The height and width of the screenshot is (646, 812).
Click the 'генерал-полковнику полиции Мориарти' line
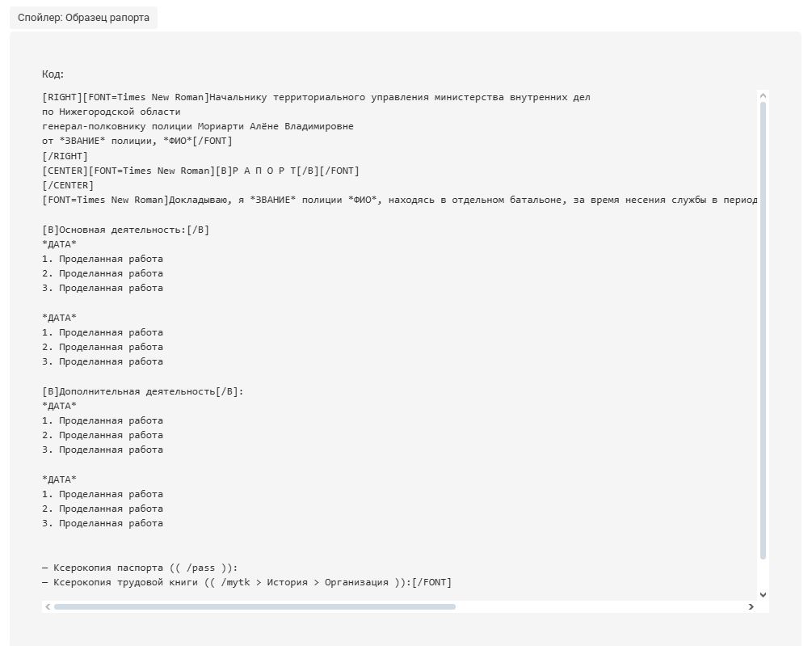coord(198,126)
